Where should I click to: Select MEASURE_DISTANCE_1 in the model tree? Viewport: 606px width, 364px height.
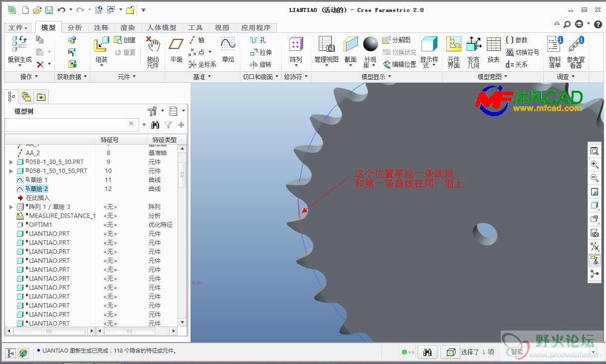tap(62, 216)
